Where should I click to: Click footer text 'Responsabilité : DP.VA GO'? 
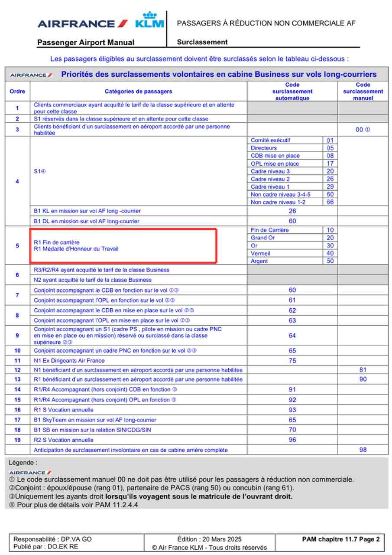click(x=52, y=539)
